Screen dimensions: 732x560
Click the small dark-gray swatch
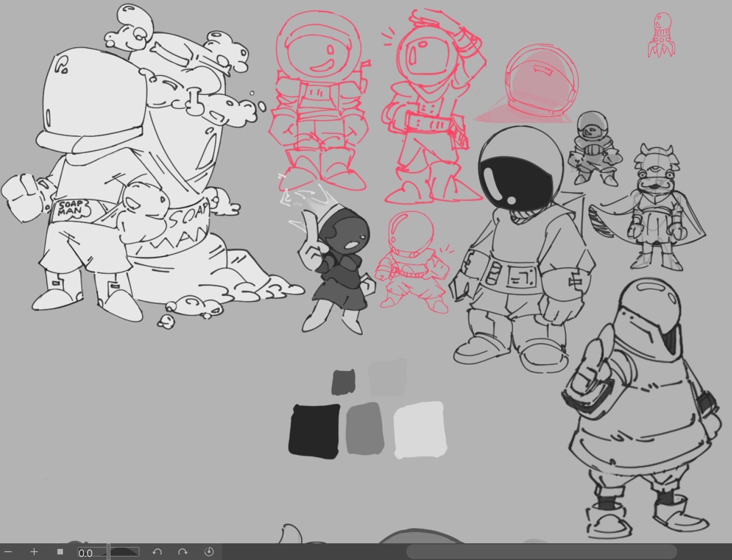tap(343, 382)
